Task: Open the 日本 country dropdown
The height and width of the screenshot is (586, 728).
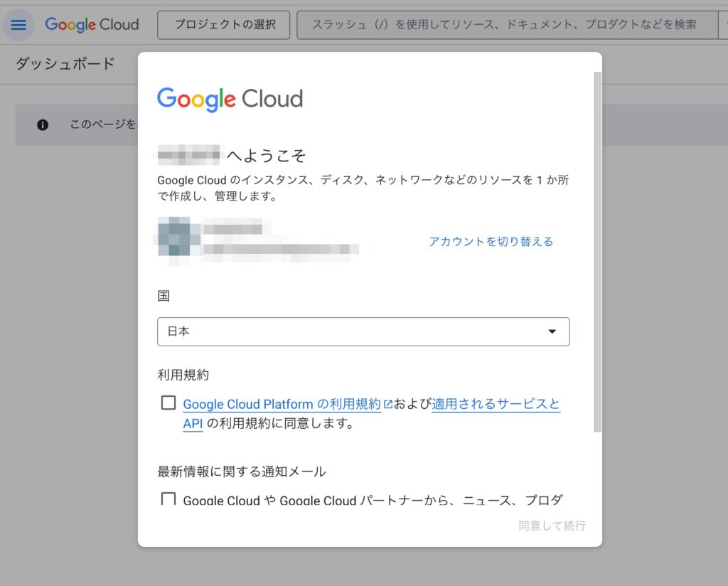Action: coord(363,332)
